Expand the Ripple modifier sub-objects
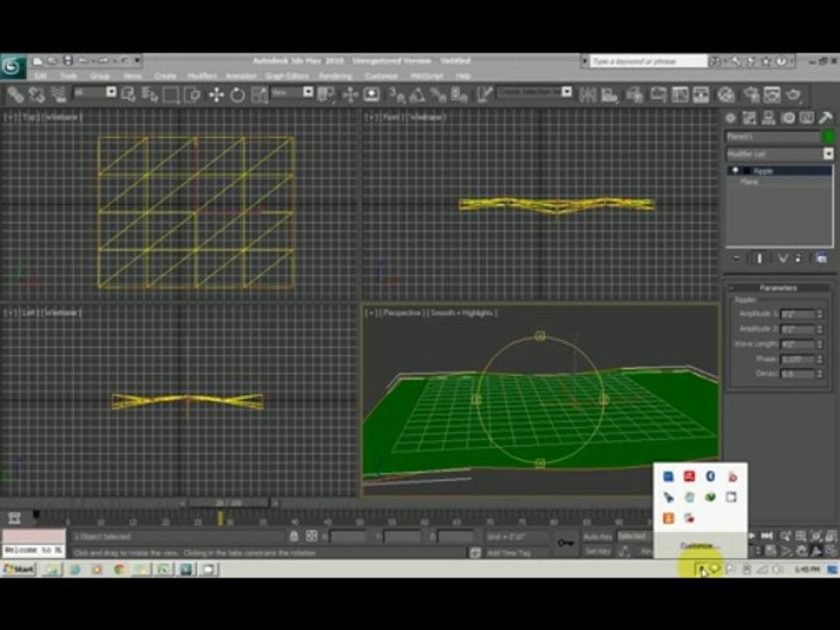The image size is (840, 630). click(x=746, y=171)
